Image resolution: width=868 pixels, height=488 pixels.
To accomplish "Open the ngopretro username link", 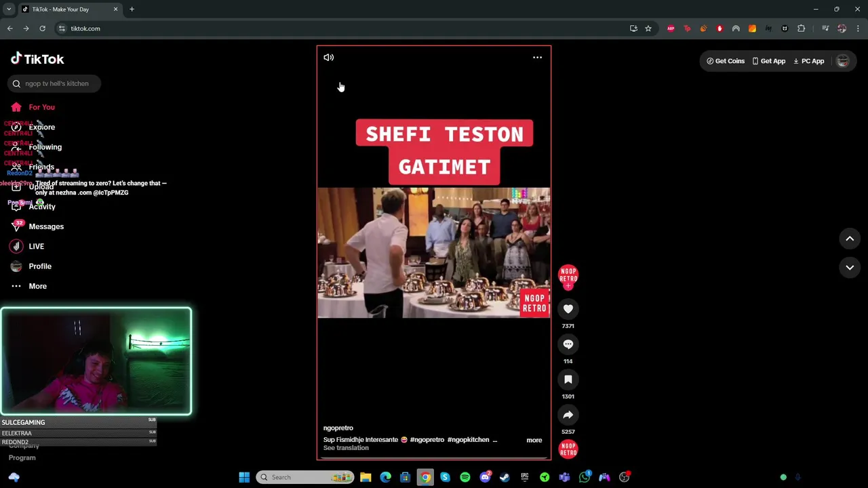I will pos(338,428).
